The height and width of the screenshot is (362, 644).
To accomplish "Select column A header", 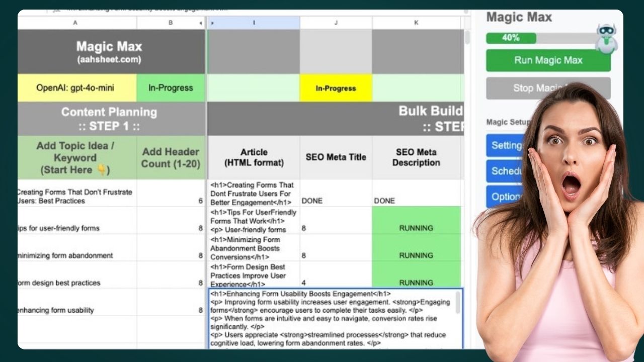I will click(x=77, y=23).
